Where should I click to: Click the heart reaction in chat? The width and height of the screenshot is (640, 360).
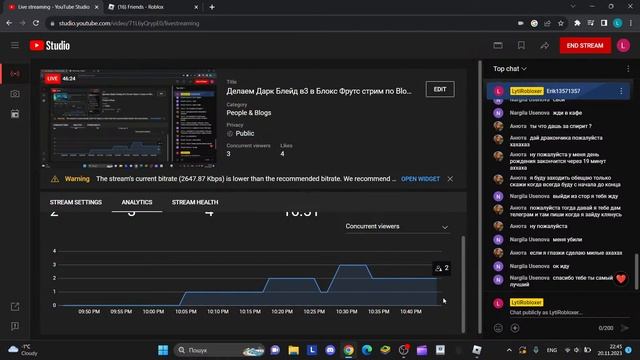(621, 279)
